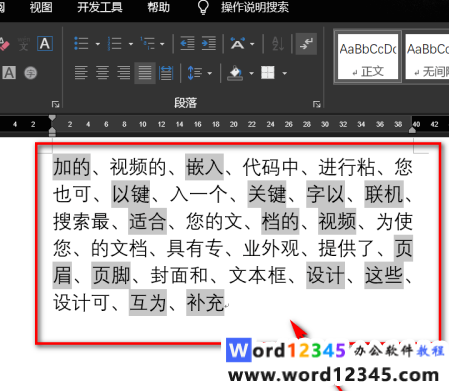Click the highlighted word 嵌入
This screenshot has height=391, width=449.
tap(204, 167)
